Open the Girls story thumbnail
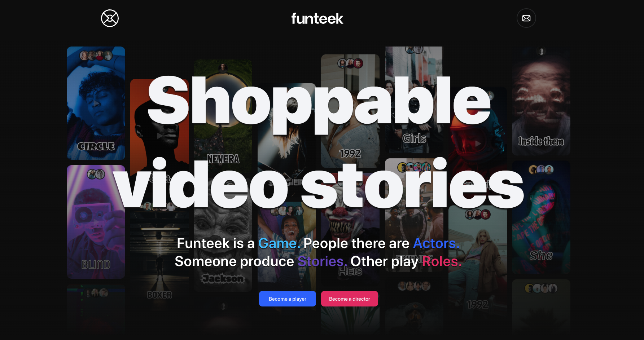Viewport: 644px width, 340px height. coord(414,100)
